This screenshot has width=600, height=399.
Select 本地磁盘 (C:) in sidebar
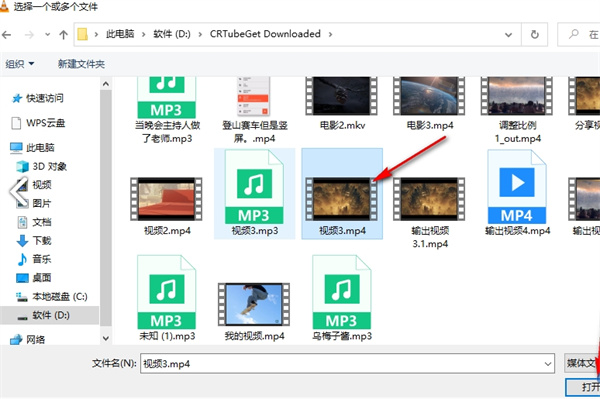(x=51, y=296)
